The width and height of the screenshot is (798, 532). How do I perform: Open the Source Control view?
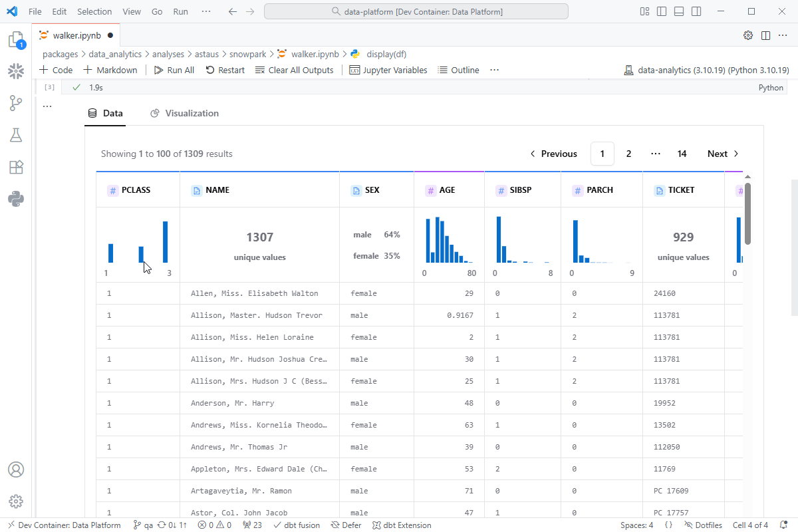click(16, 103)
